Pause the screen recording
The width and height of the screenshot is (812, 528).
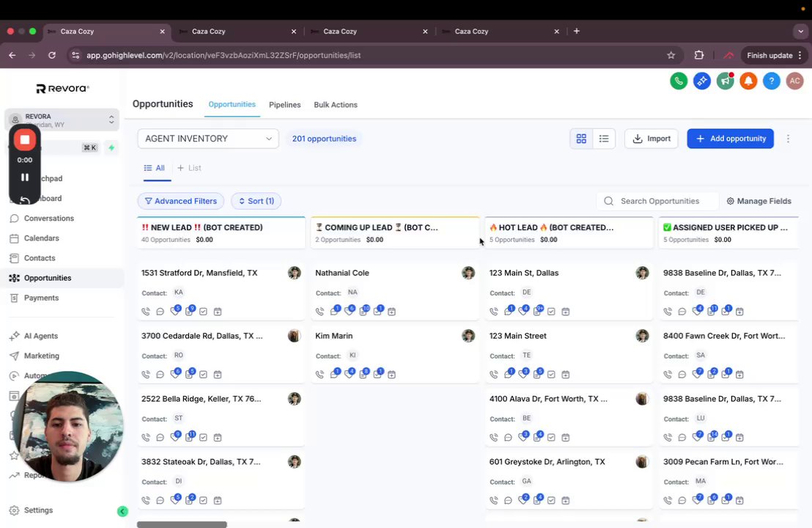(x=24, y=177)
